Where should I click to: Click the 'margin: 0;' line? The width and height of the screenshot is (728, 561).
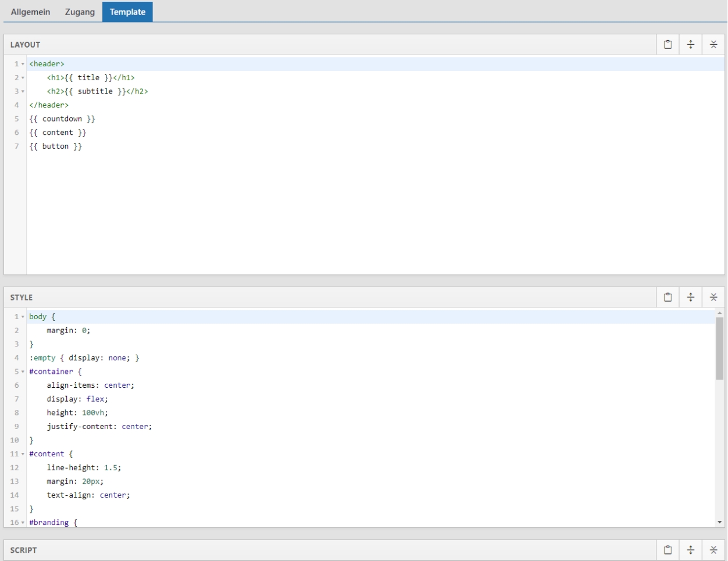click(x=69, y=330)
